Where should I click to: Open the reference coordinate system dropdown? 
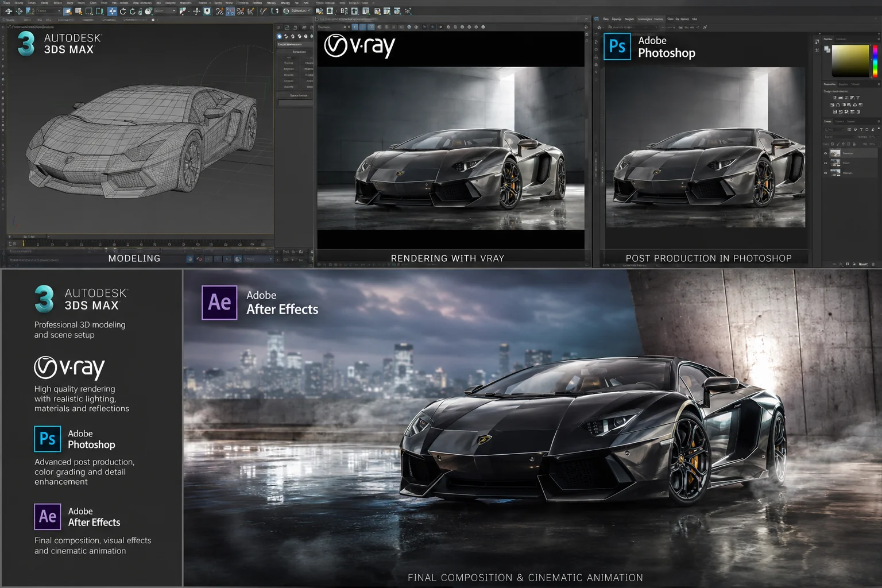pyautogui.click(x=165, y=11)
